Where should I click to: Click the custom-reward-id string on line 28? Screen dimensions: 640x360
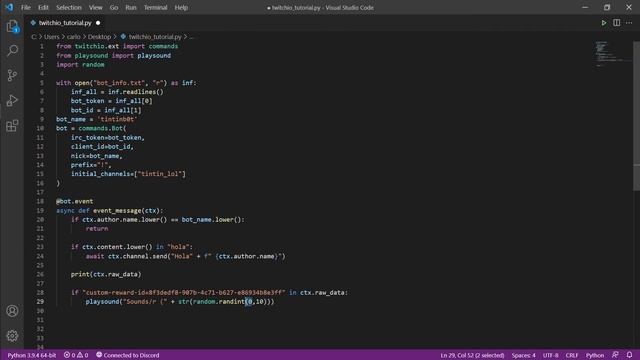[184, 293]
